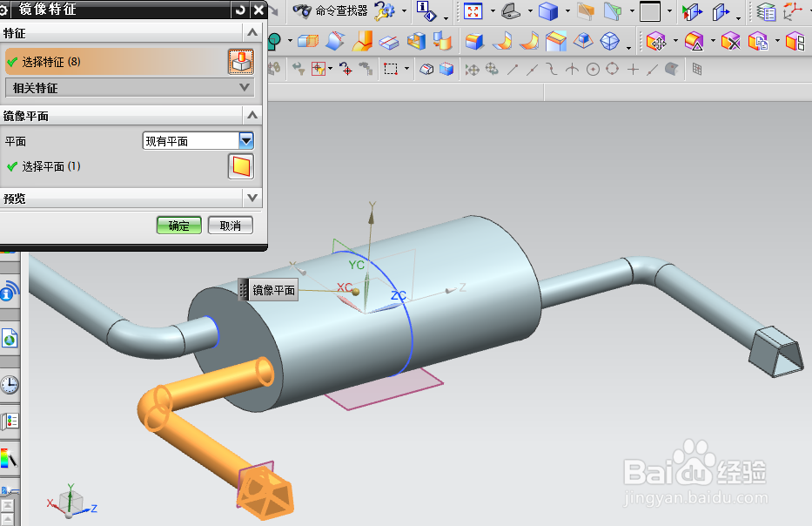Screen dimensions: 812x526
Task: Click the yellow select plane icon
Action: (241, 166)
